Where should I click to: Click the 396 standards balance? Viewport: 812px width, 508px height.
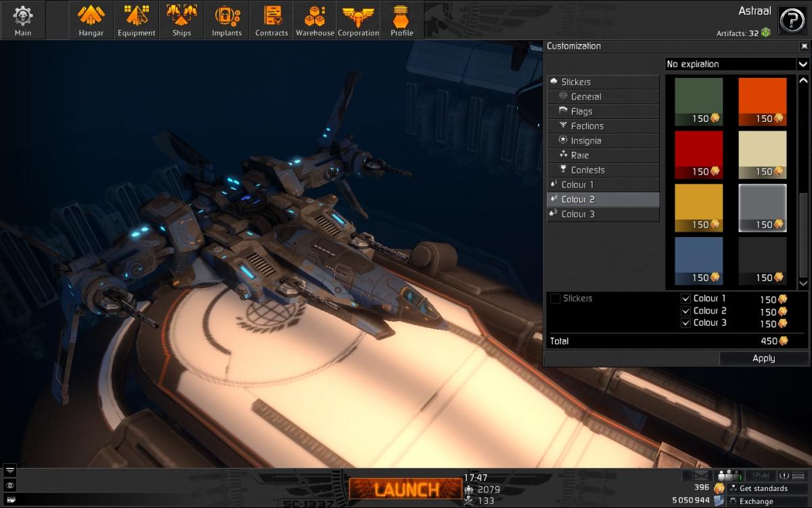pyautogui.click(x=701, y=488)
